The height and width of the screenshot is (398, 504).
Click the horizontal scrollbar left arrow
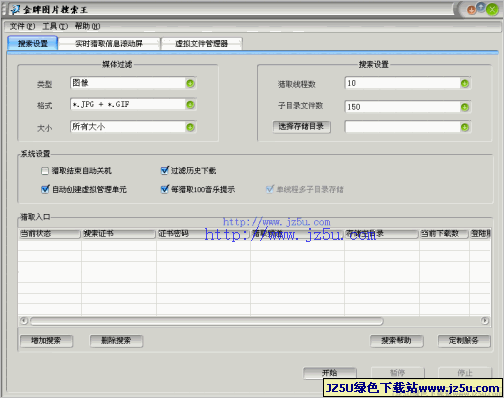click(x=24, y=321)
